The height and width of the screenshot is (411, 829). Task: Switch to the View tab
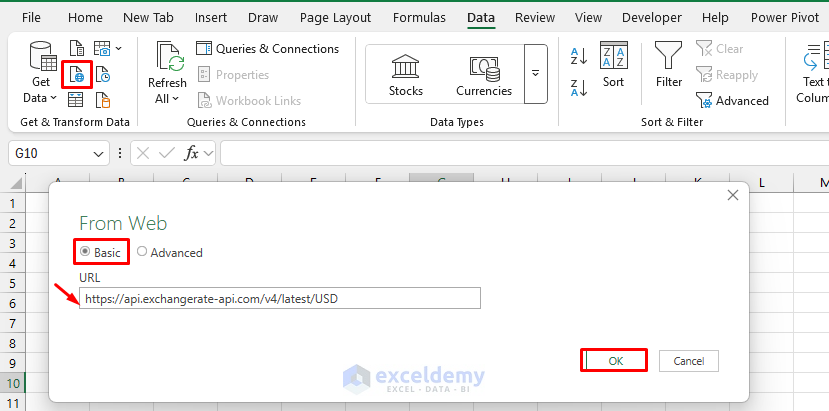(x=588, y=17)
